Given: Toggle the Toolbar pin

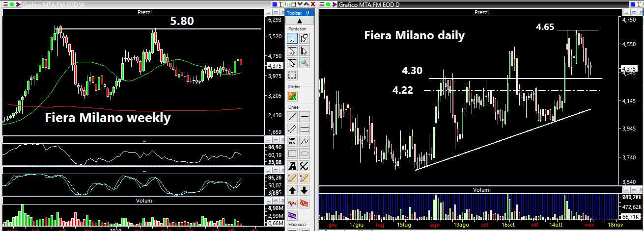Looking at the screenshot, I should [308, 13].
